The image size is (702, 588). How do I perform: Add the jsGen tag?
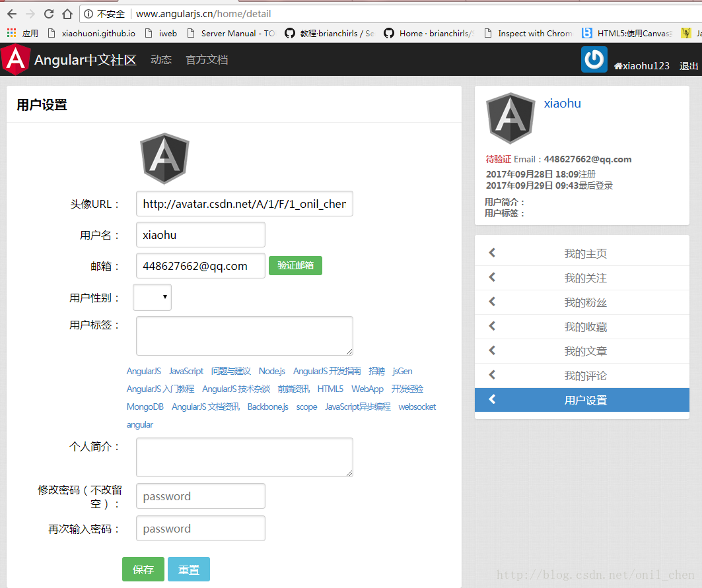(x=402, y=371)
